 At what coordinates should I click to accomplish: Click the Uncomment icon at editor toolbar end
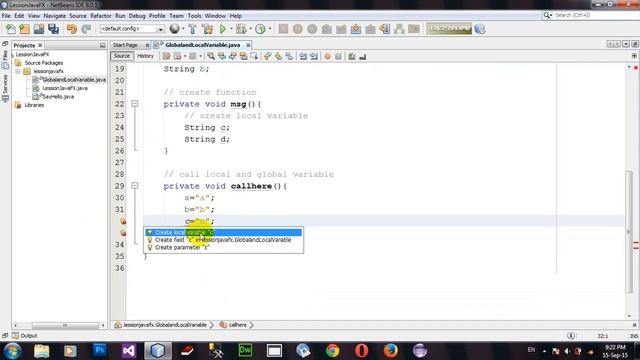(362, 56)
